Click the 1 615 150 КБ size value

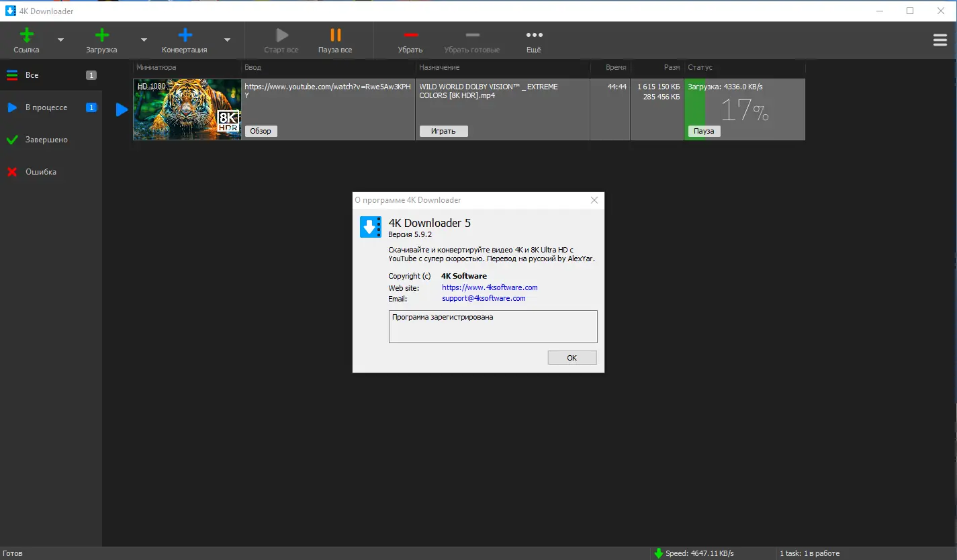[x=659, y=87]
